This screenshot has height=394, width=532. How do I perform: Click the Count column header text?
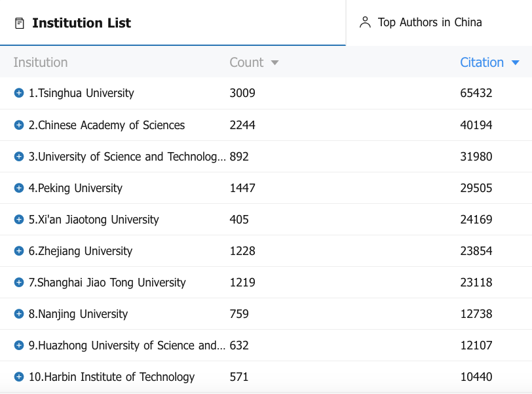(246, 62)
